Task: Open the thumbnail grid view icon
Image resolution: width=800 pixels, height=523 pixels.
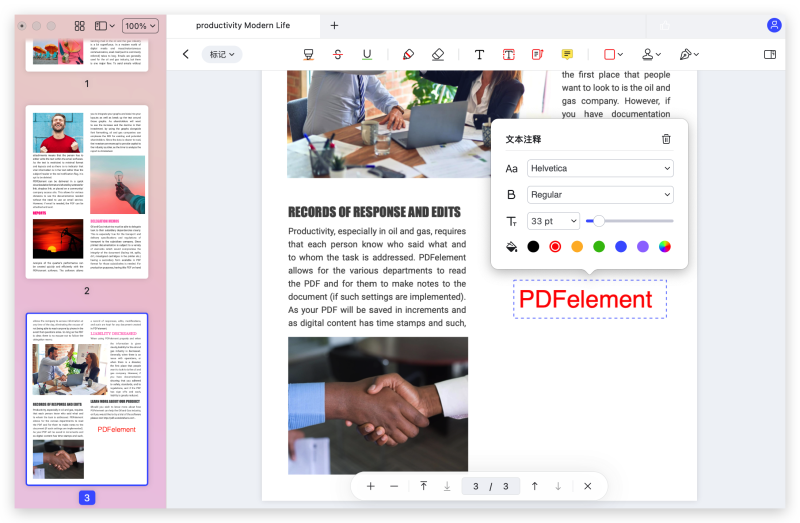Action: (80, 25)
